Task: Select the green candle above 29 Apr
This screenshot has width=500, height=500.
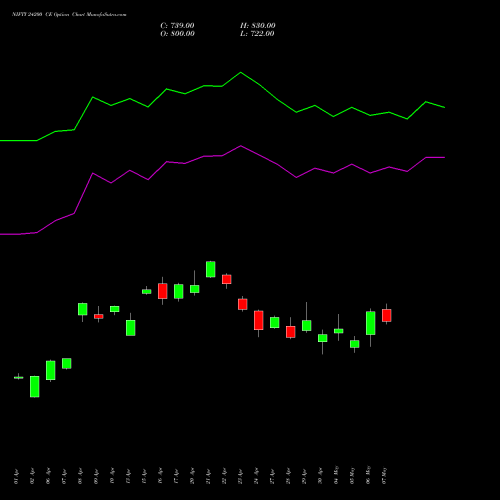Action: tap(307, 325)
